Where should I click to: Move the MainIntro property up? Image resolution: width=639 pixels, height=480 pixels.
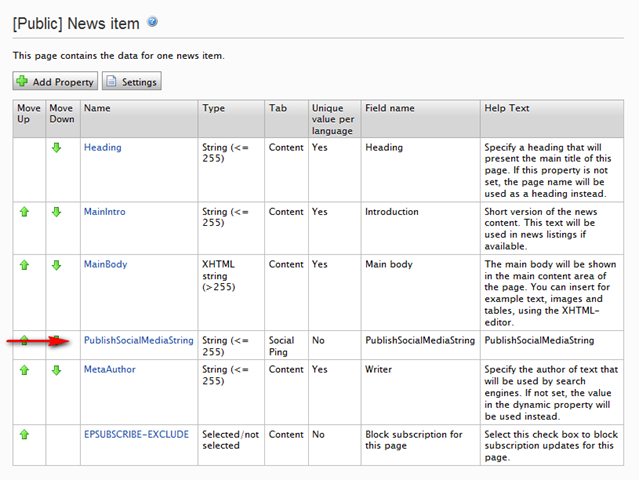[24, 213]
